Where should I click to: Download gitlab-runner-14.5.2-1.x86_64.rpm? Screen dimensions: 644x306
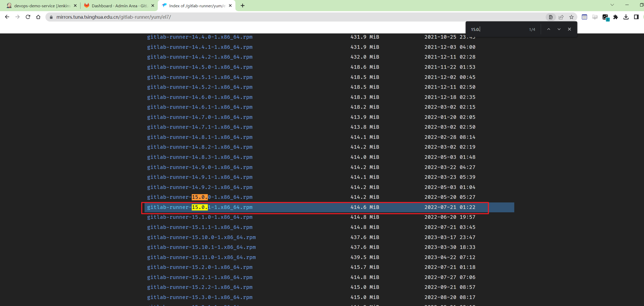coord(200,87)
